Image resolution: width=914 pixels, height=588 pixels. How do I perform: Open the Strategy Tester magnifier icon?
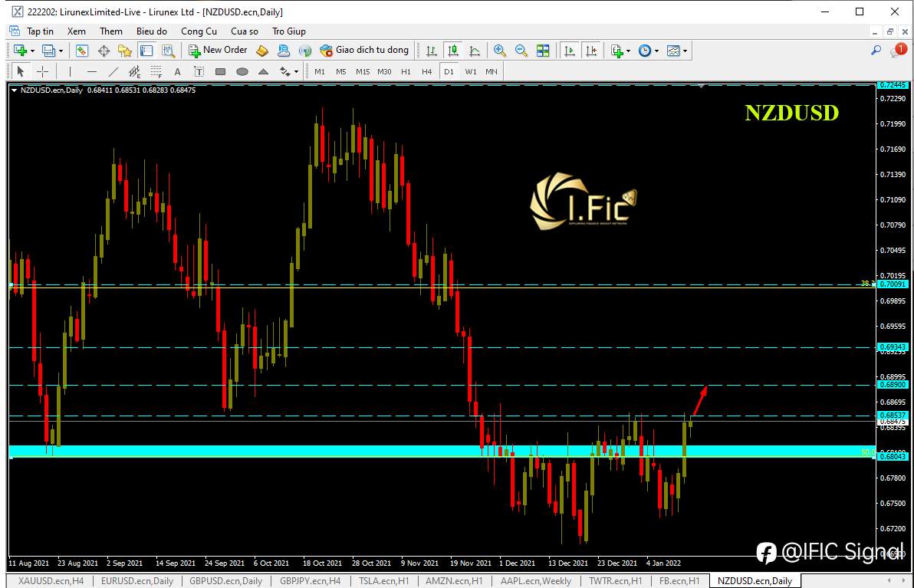[169, 51]
